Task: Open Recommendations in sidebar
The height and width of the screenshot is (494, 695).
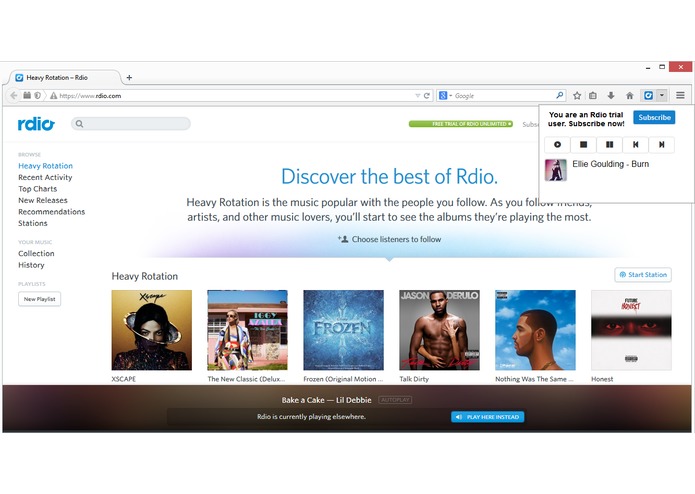Action: [51, 212]
